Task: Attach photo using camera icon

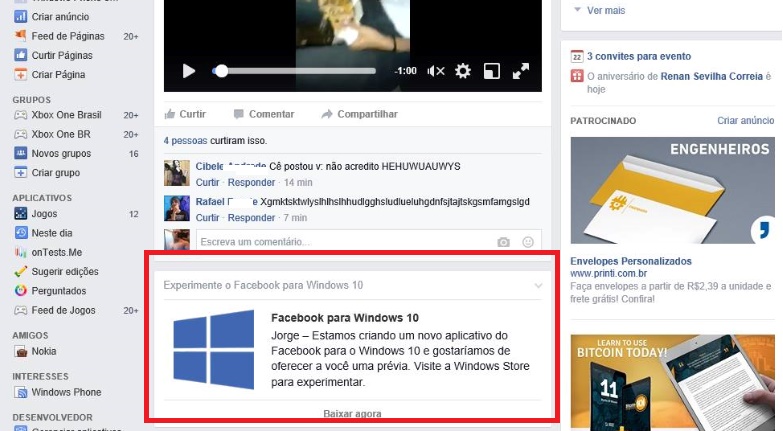Action: pos(504,242)
